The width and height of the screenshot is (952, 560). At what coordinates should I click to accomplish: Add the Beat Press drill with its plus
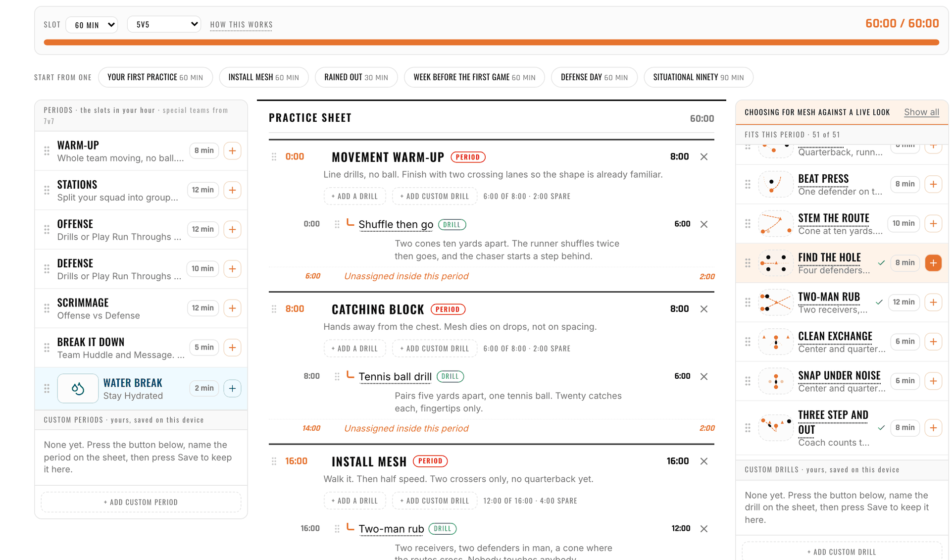(x=933, y=184)
